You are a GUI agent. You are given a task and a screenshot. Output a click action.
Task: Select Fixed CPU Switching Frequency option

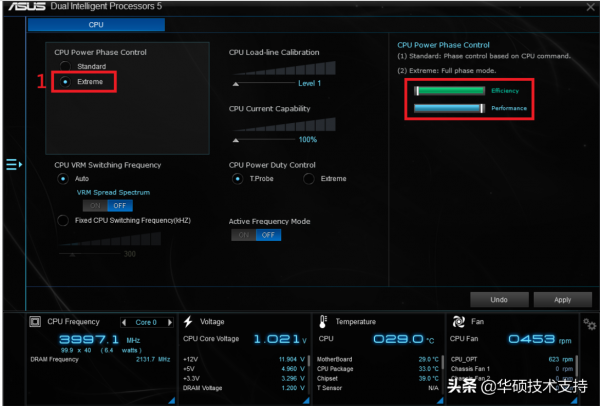pos(63,220)
